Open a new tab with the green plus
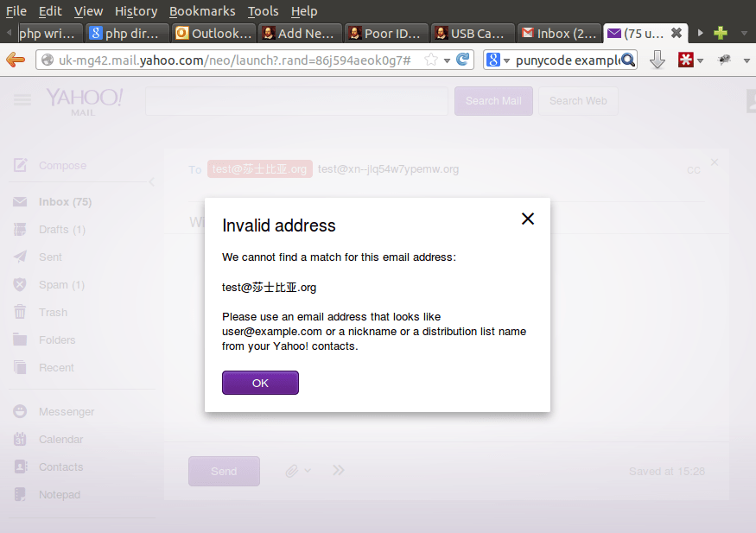 point(721,33)
